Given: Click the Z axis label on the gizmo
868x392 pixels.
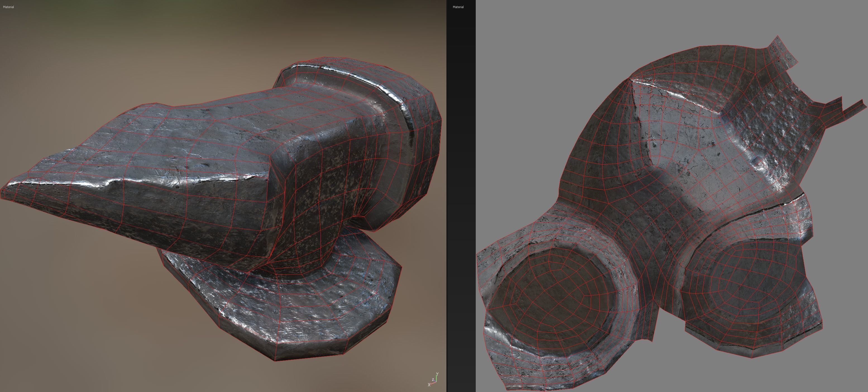Looking at the screenshot, I should (433, 380).
